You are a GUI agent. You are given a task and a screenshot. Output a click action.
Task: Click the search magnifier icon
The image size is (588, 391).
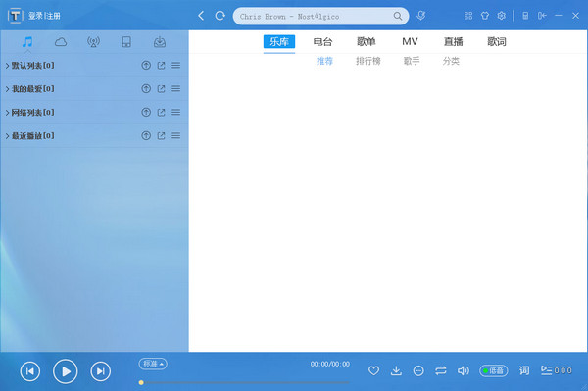398,16
